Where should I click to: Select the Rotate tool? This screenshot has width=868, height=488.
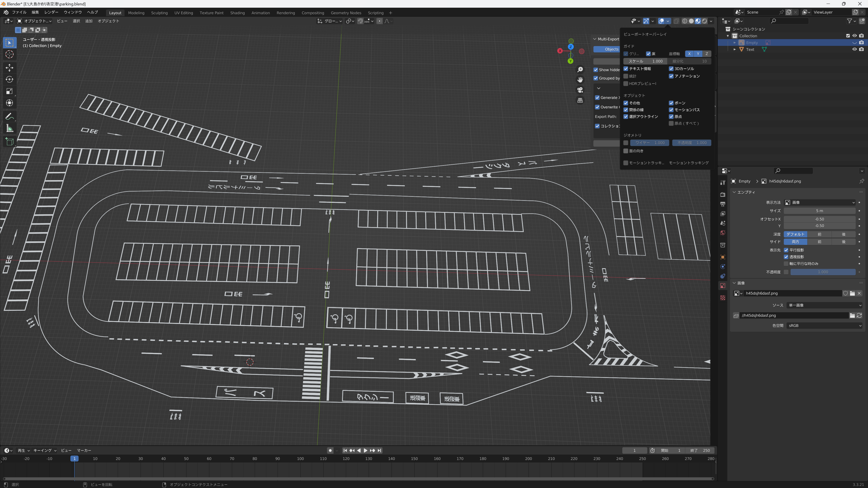click(9, 80)
